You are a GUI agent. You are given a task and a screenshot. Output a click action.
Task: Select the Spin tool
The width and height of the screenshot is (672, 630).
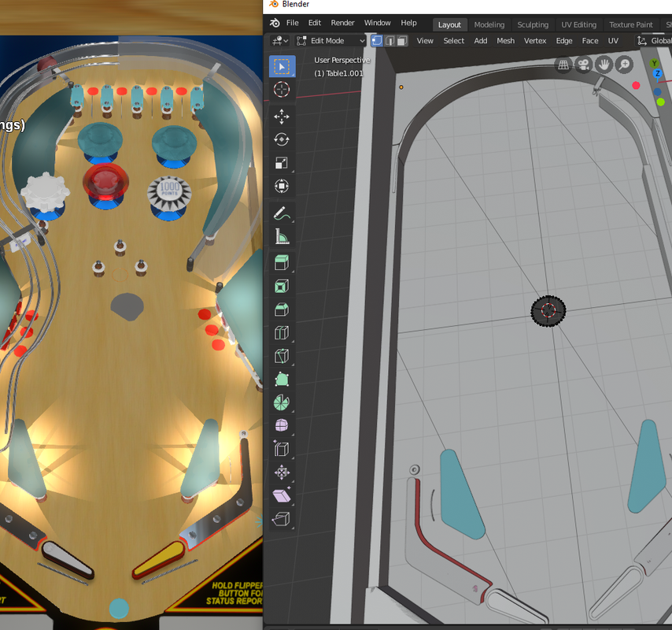click(282, 402)
